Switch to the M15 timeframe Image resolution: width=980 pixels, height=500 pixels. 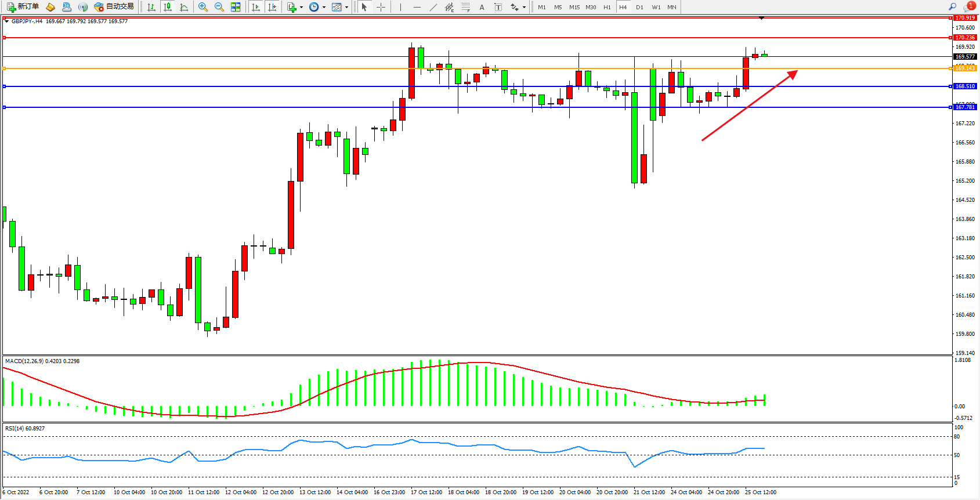click(x=574, y=7)
